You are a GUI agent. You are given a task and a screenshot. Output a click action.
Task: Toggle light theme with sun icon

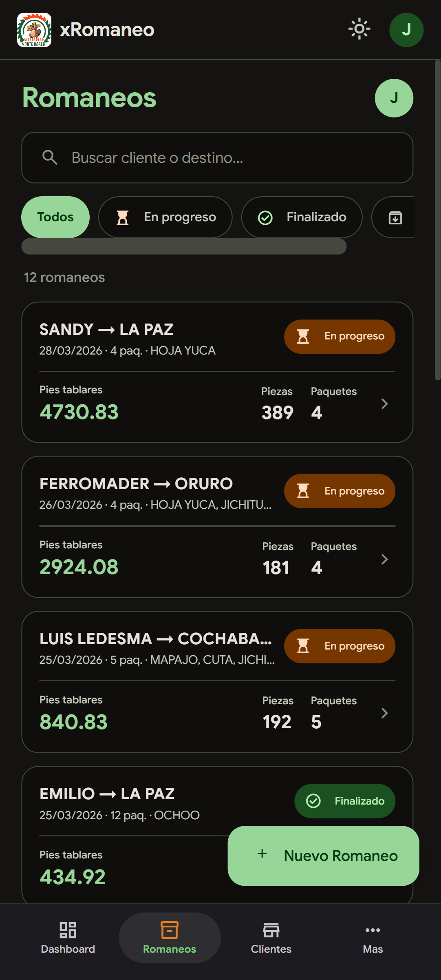coord(359,29)
